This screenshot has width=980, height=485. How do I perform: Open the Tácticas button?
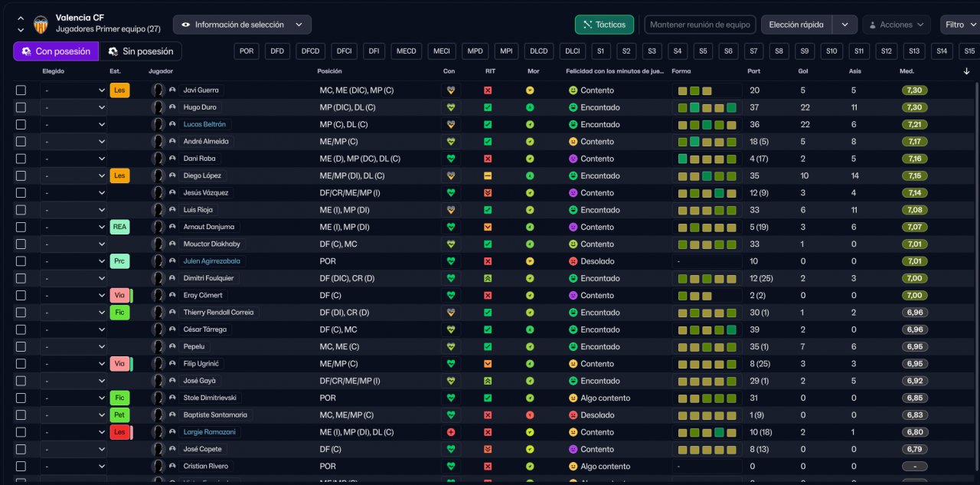[604, 25]
